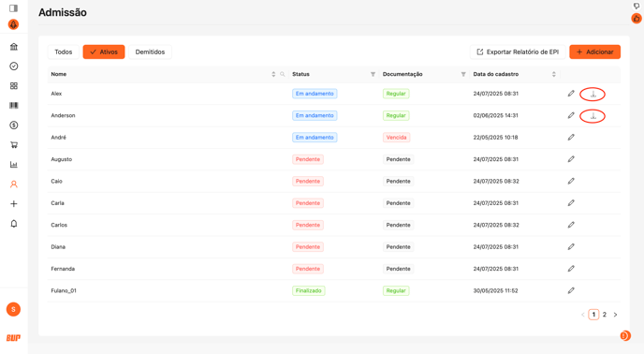Click Exportar Relatório de EPI button
644x354 pixels.
518,52
